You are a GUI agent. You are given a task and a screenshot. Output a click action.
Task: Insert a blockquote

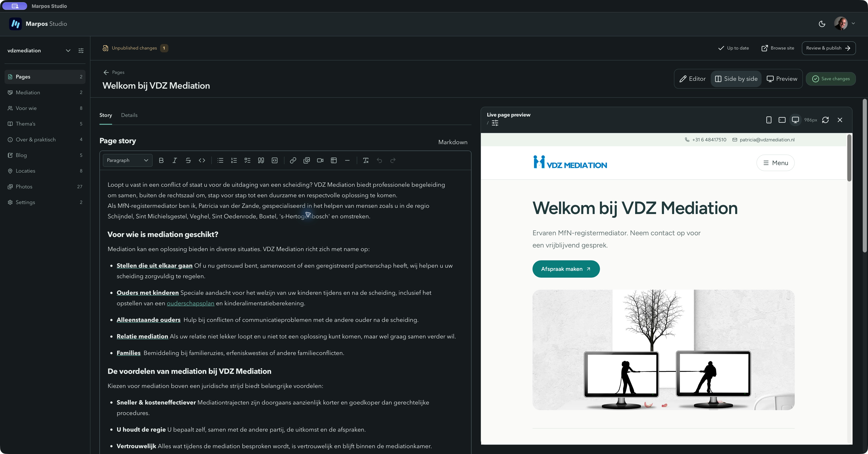261,160
